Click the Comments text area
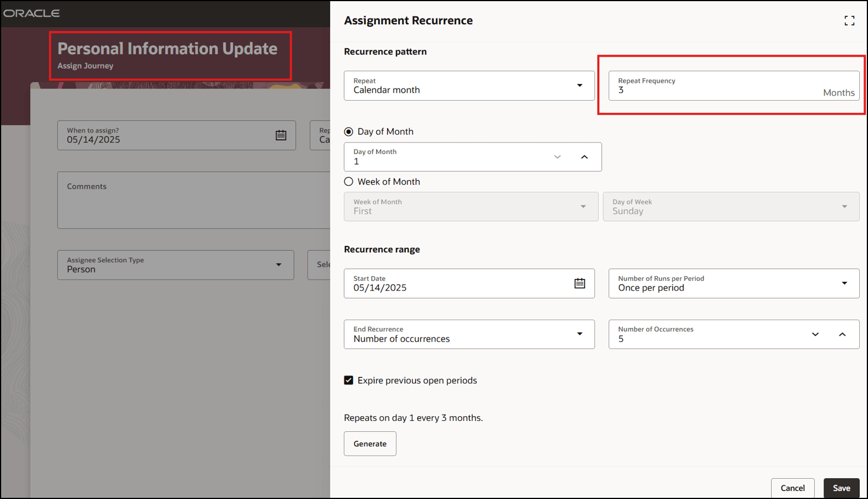This screenshot has width=868, height=499. click(194, 200)
